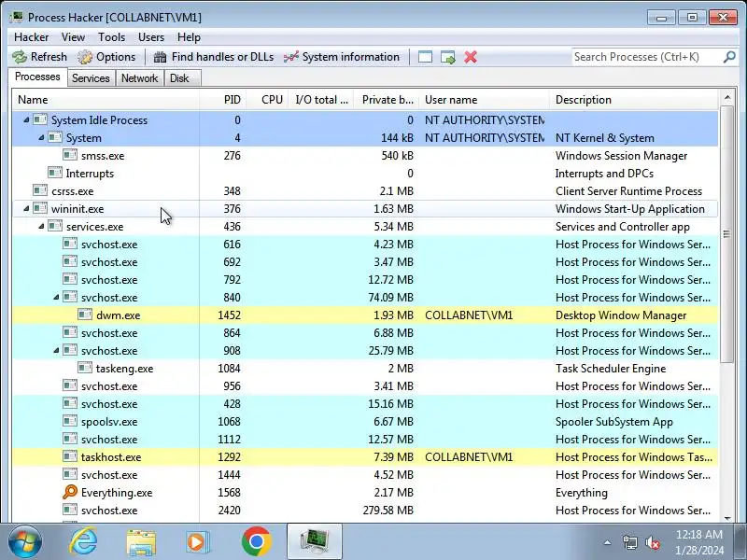
Task: Click the spoolsv.exe process icon
Action: [70, 422]
